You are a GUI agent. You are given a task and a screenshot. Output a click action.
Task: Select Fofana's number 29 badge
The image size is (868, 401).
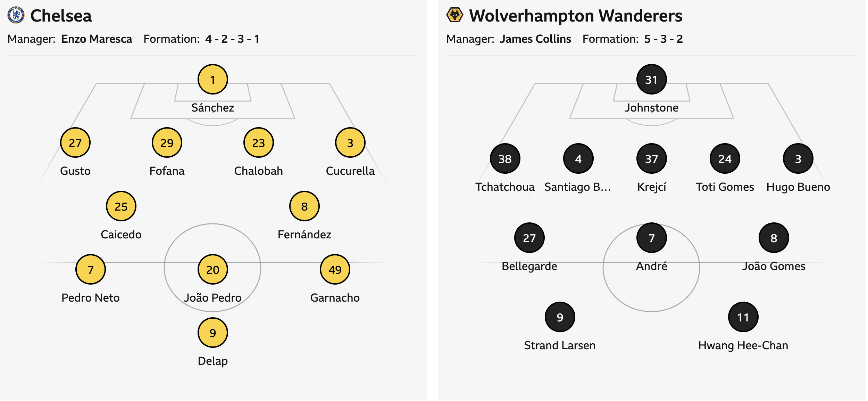[167, 143]
